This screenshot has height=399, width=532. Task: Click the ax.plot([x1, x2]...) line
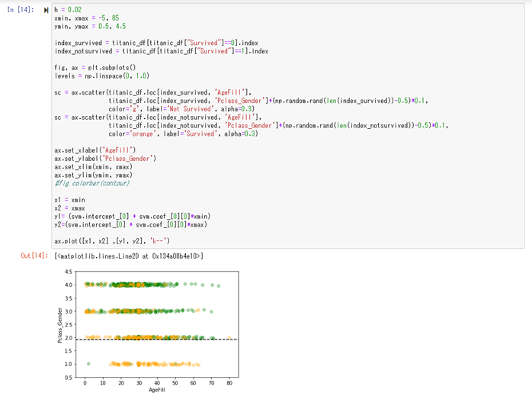[x=112, y=241]
